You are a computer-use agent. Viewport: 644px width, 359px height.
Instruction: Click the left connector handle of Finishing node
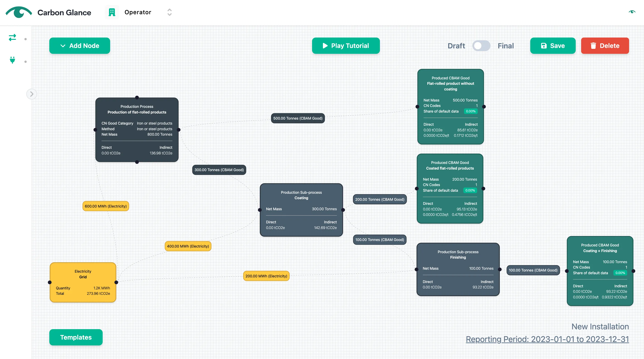coord(417,269)
